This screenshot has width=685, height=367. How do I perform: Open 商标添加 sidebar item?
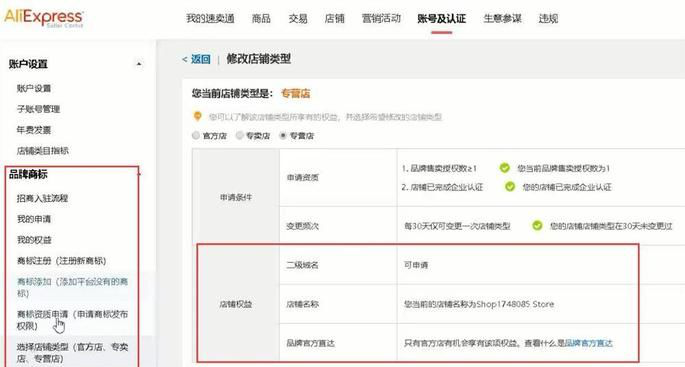coord(72,287)
